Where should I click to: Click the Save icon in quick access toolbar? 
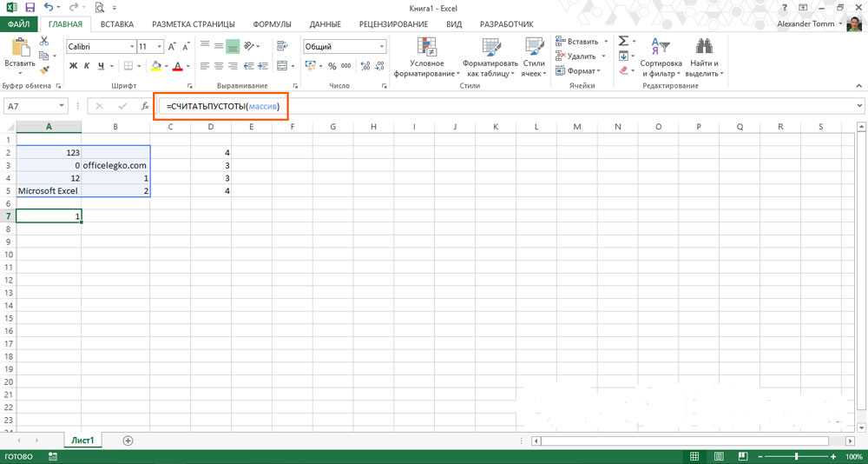pyautogui.click(x=29, y=7)
